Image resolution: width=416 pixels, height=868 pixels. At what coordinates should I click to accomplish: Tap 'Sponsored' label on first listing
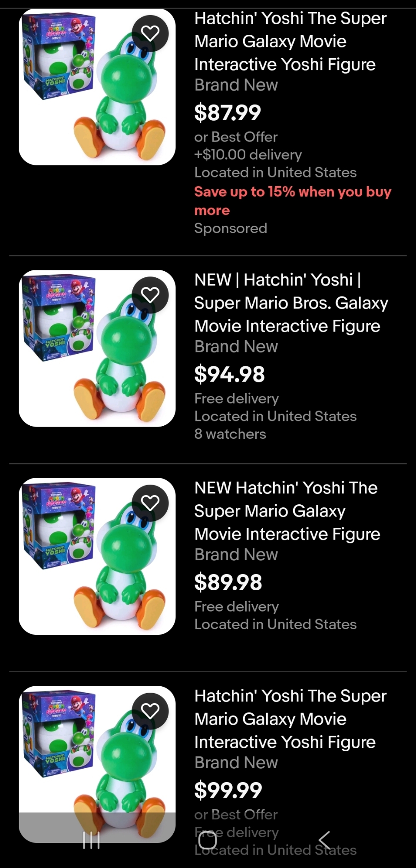[x=231, y=228]
